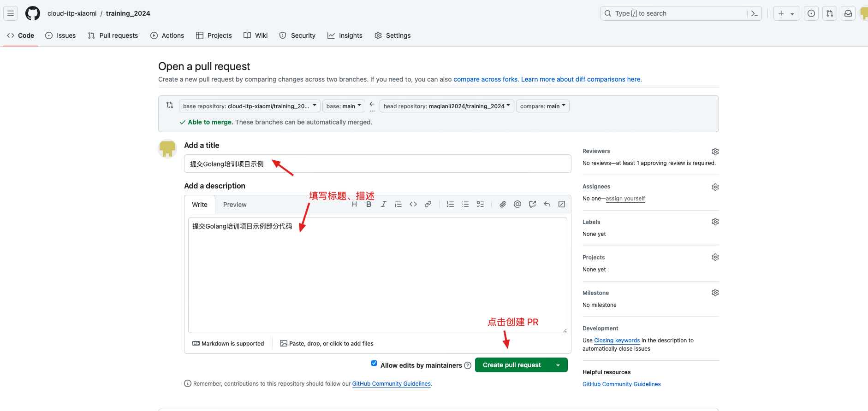Click Create pull request button
This screenshot has height=411, width=868.
coord(512,365)
